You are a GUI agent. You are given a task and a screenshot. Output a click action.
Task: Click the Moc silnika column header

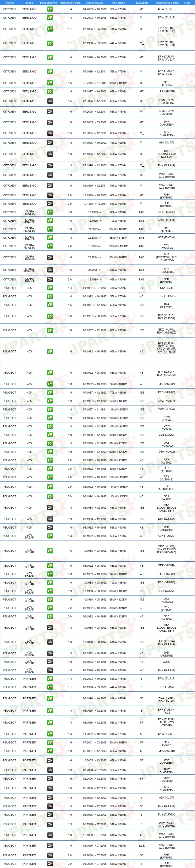point(118,3)
